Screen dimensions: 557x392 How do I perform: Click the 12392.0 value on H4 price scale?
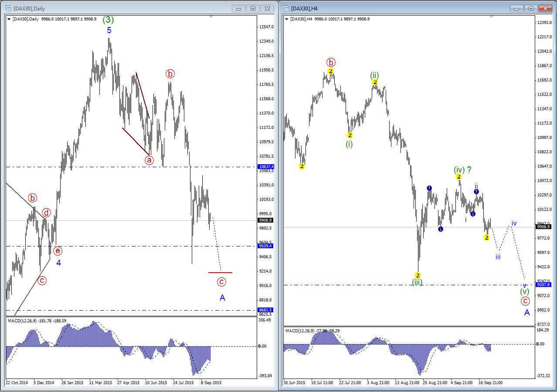[544, 22]
